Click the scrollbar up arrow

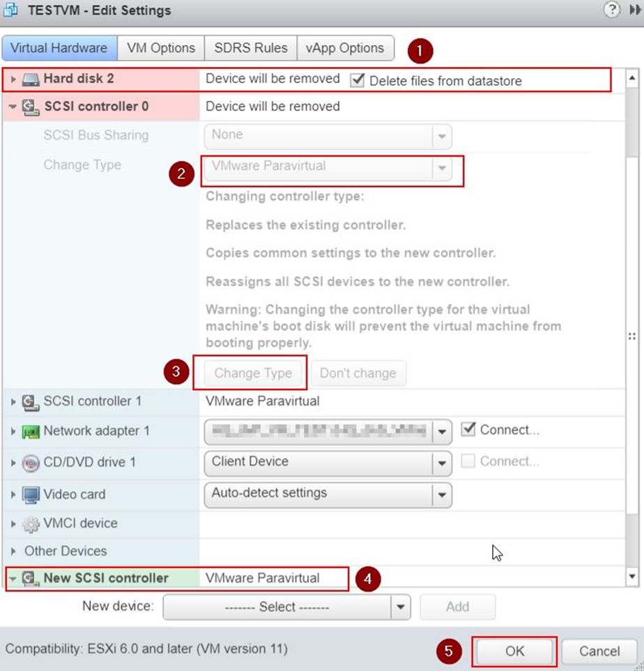[x=632, y=78]
